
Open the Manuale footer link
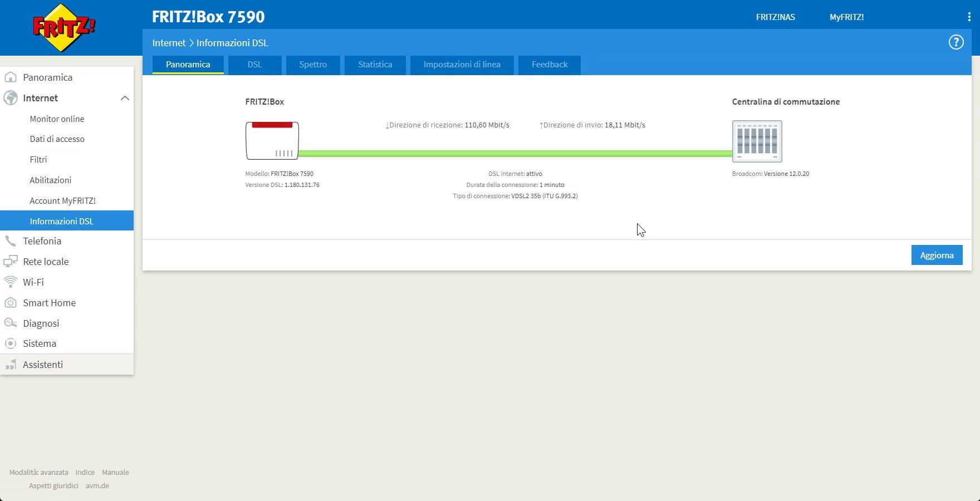115,472
